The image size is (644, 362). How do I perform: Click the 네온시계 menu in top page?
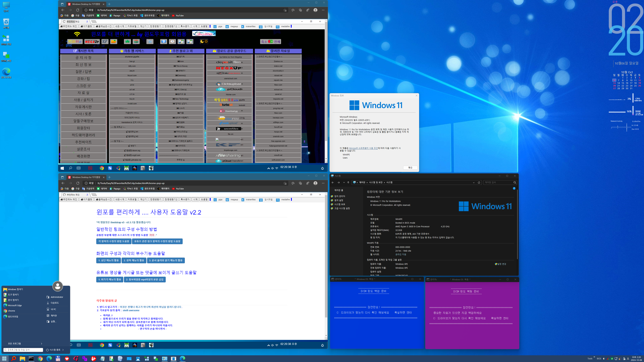tap(120, 26)
